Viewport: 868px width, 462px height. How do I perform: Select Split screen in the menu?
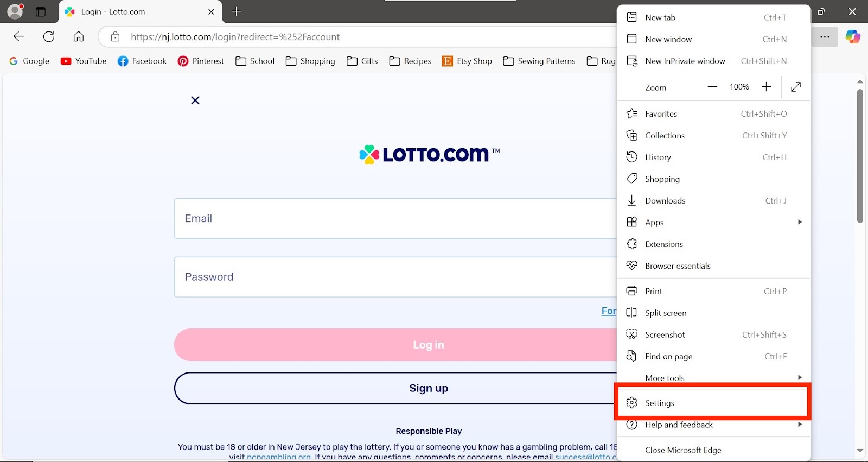click(x=714, y=313)
